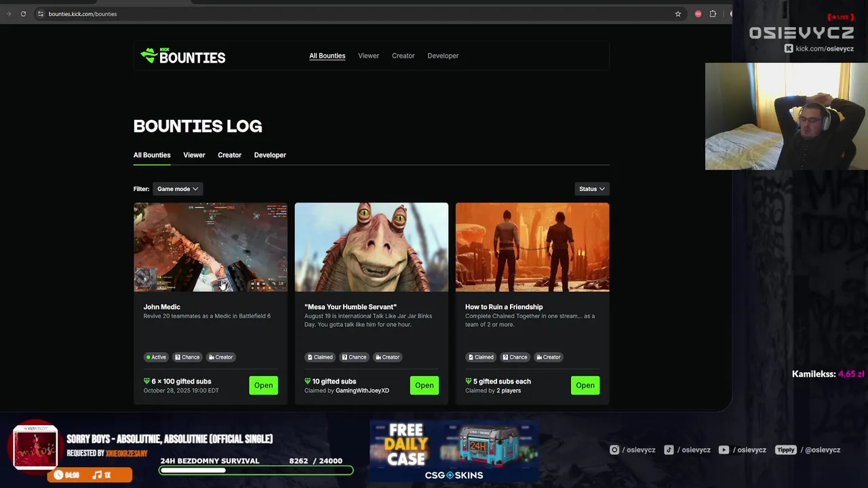The height and width of the screenshot is (488, 868).
Task: Click the Kick logo next to kick.com/osievycz
Action: (789, 48)
